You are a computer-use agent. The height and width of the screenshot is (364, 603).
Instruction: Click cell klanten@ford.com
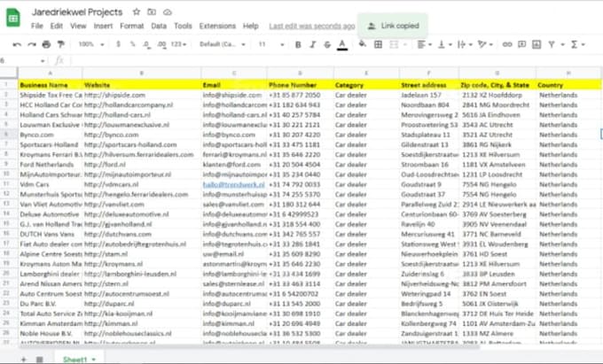tap(234, 165)
